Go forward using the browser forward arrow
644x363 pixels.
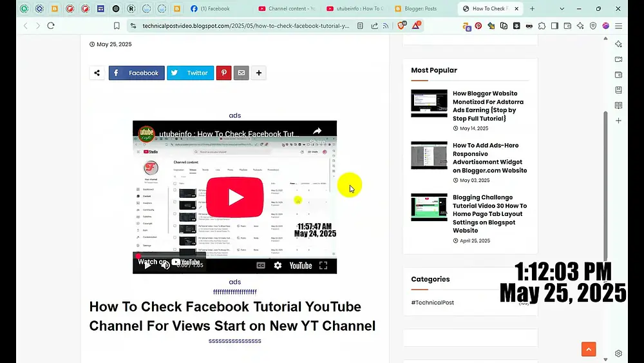click(x=38, y=26)
